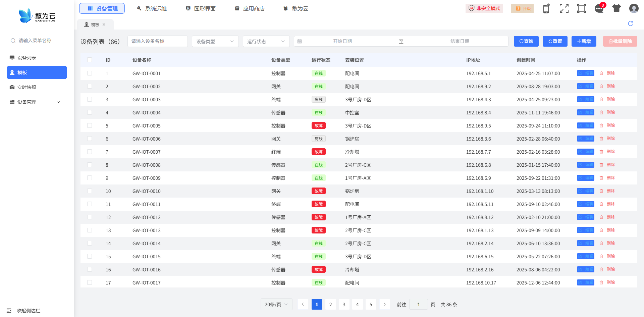Click the 升级 upgrade badge
This screenshot has width=644, height=317.
[x=522, y=8]
